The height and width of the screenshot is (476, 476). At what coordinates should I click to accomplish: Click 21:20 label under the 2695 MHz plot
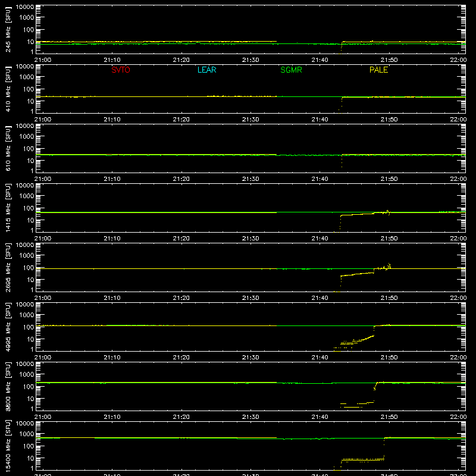(x=181, y=298)
